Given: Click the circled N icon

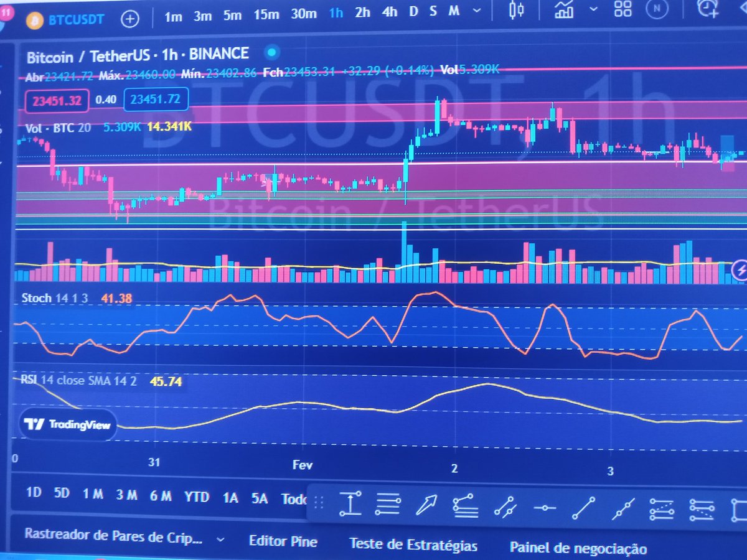Looking at the screenshot, I should tap(655, 8).
